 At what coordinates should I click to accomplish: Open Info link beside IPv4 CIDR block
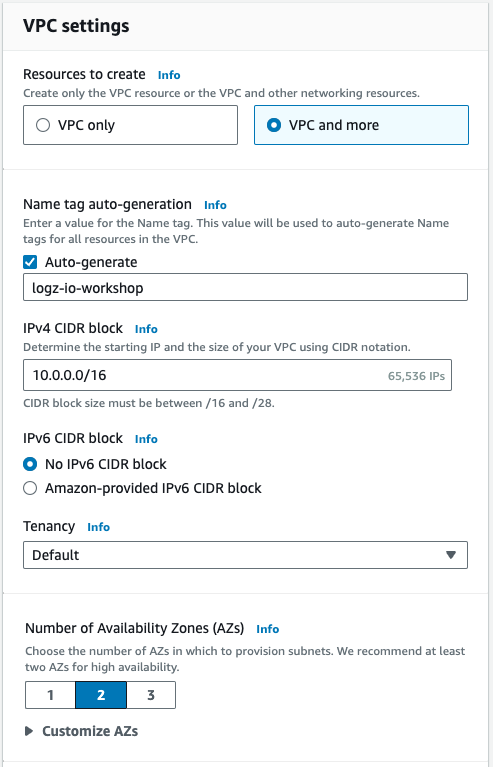(146, 329)
